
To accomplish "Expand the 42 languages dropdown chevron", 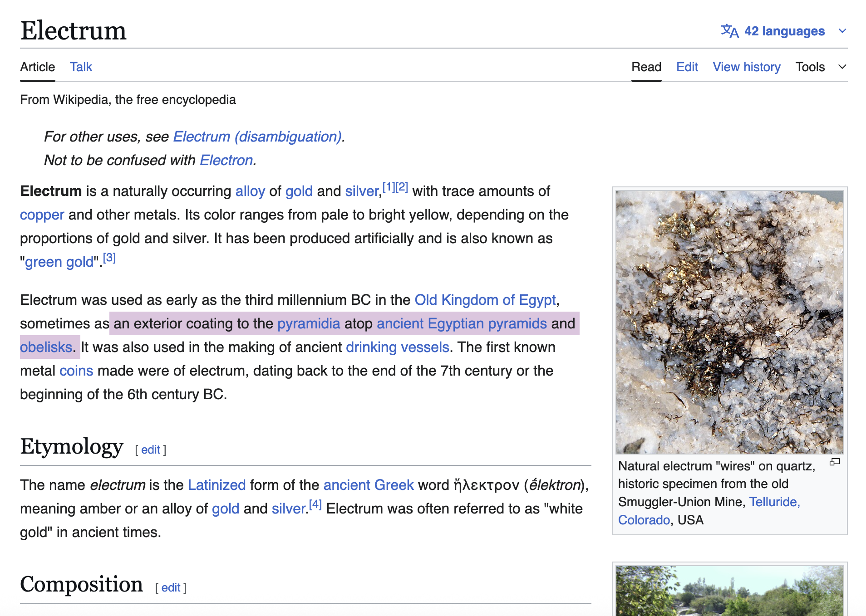I will (842, 31).
